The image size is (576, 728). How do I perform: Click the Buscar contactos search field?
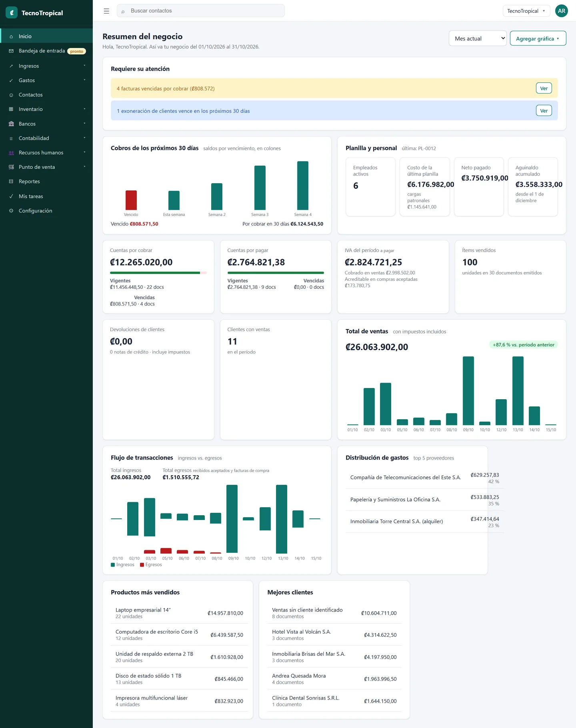pyautogui.click(x=201, y=11)
